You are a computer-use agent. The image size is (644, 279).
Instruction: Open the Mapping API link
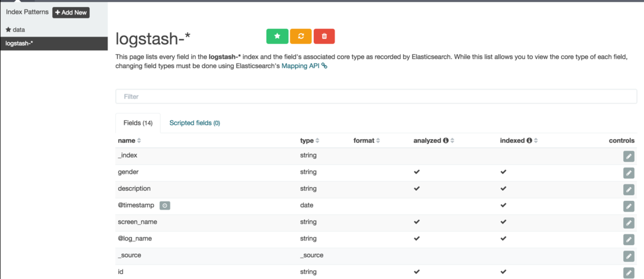point(304,65)
